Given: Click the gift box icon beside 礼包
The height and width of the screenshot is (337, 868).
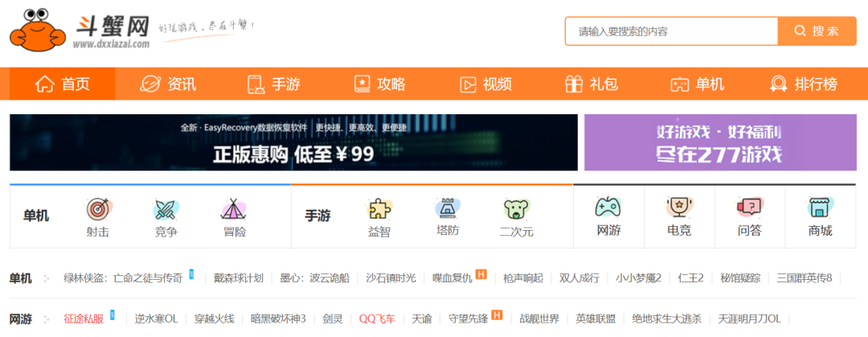Looking at the screenshot, I should (x=574, y=84).
